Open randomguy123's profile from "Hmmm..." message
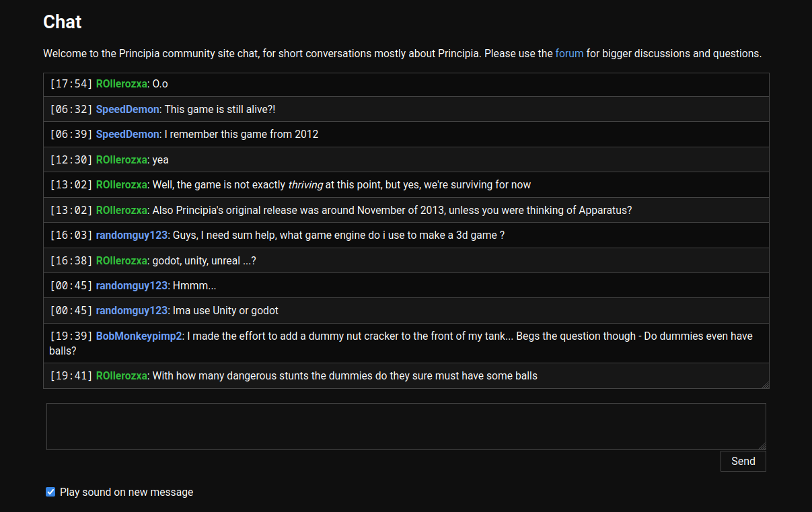812x512 pixels. tap(132, 285)
